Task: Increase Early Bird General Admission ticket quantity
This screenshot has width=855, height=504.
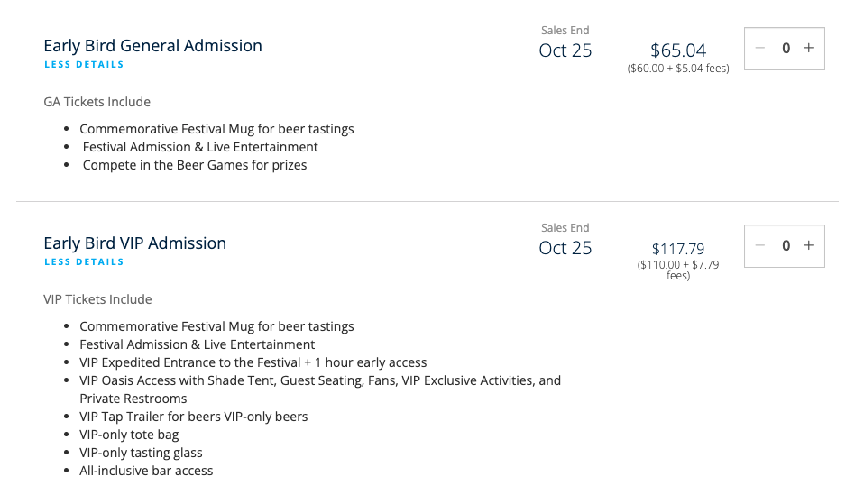Action: click(809, 49)
